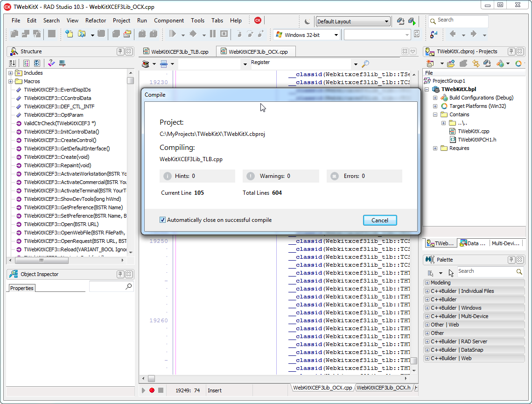Select TWebKitXCEF3::Repaint(void) in Structure
Image resolution: width=532 pixels, height=404 pixels.
click(x=57, y=165)
